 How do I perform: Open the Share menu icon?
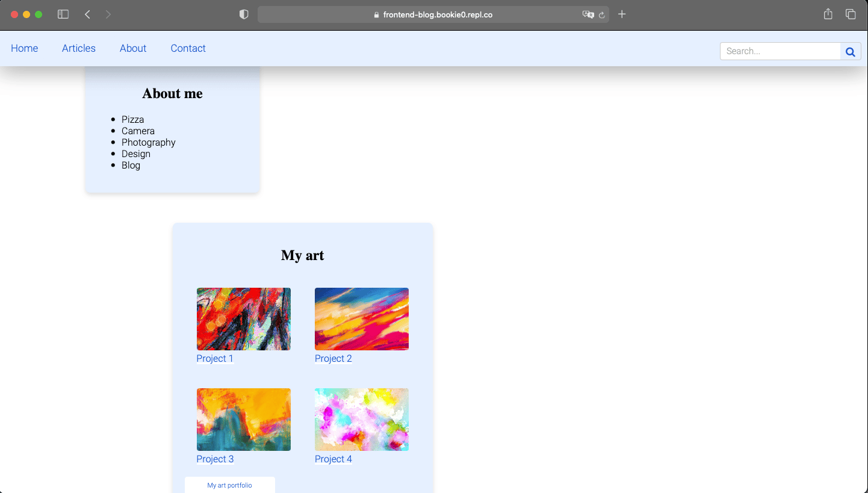[x=828, y=14]
